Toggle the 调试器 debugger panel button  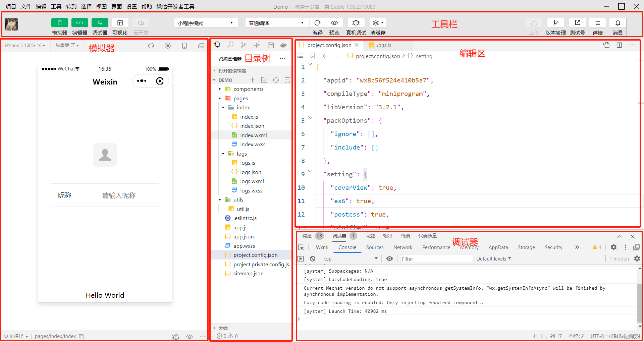(x=100, y=23)
